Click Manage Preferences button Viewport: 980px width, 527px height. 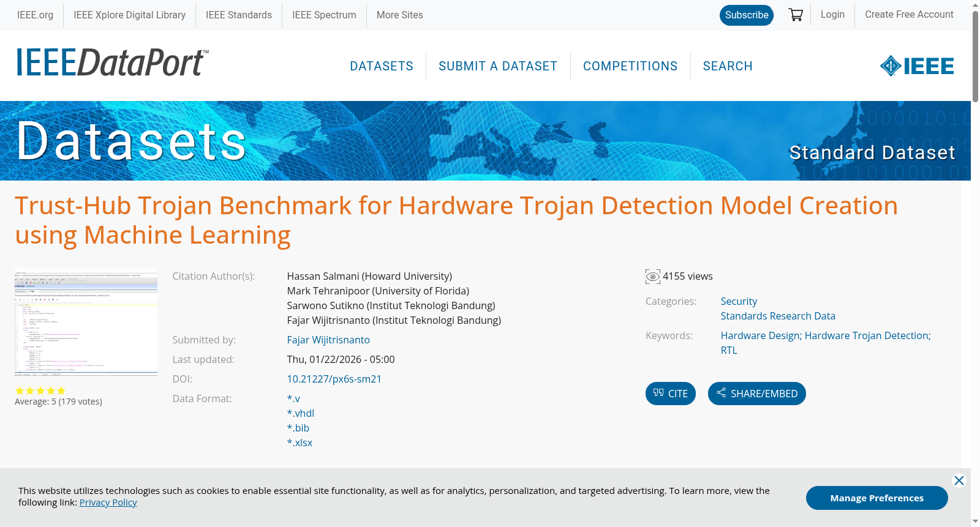point(877,498)
